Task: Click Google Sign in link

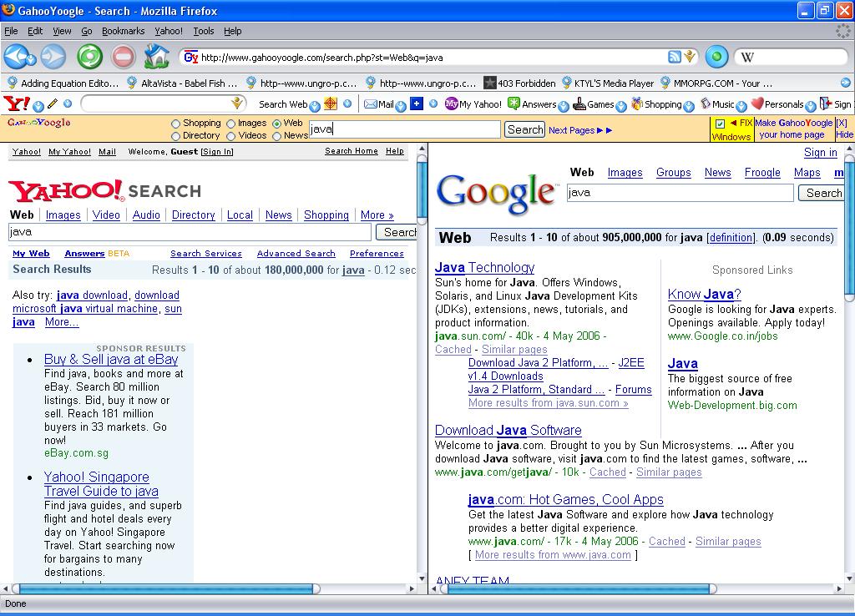Action: (x=820, y=153)
